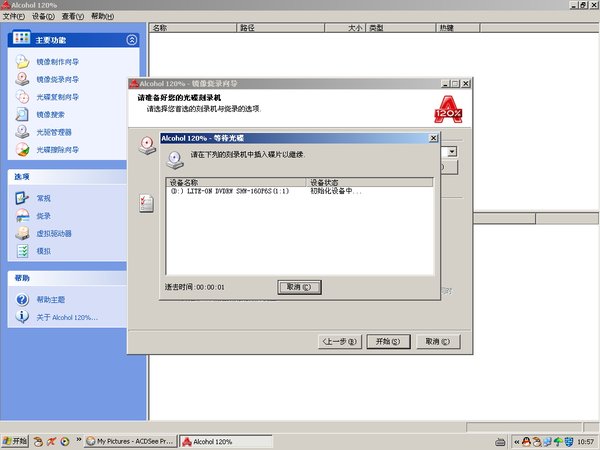Cancel the 等待光碟 waiting dialog with 取消(C)
Image resolution: width=600 pixels, height=450 pixels.
(299, 287)
